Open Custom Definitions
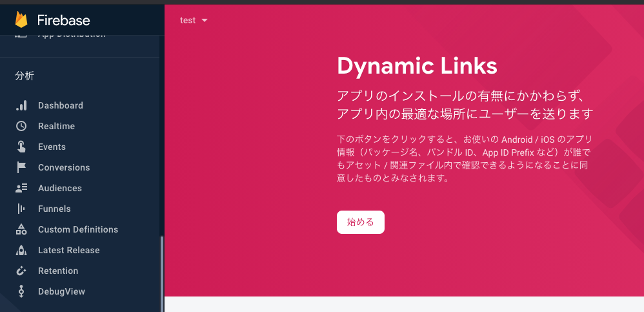644x312 pixels. (x=78, y=229)
